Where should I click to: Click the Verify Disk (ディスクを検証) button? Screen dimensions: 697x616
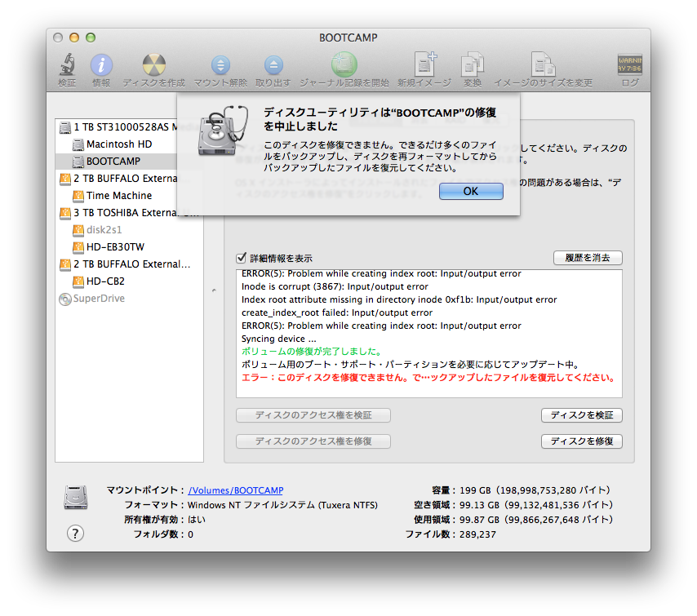581,415
